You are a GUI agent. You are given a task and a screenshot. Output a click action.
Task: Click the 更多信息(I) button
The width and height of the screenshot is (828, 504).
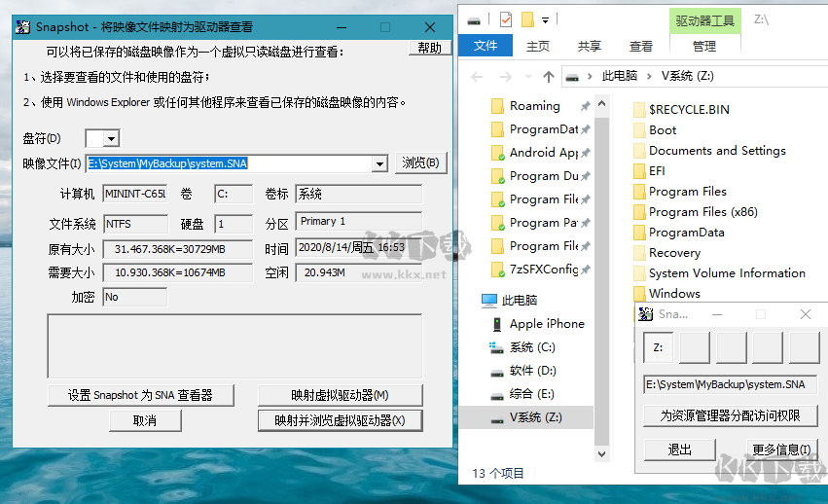point(781,450)
